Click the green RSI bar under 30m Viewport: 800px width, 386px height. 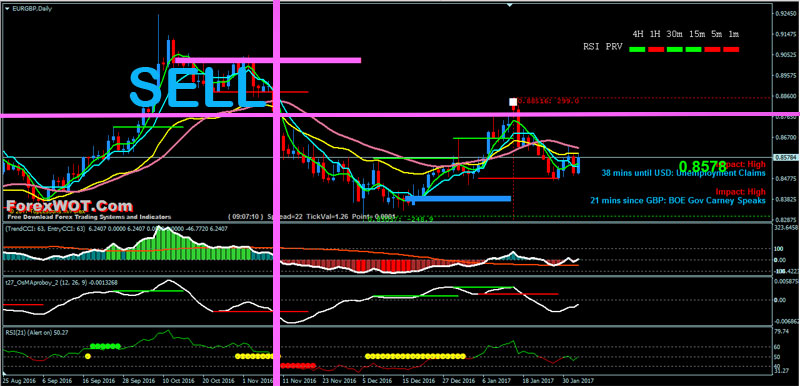[674, 49]
